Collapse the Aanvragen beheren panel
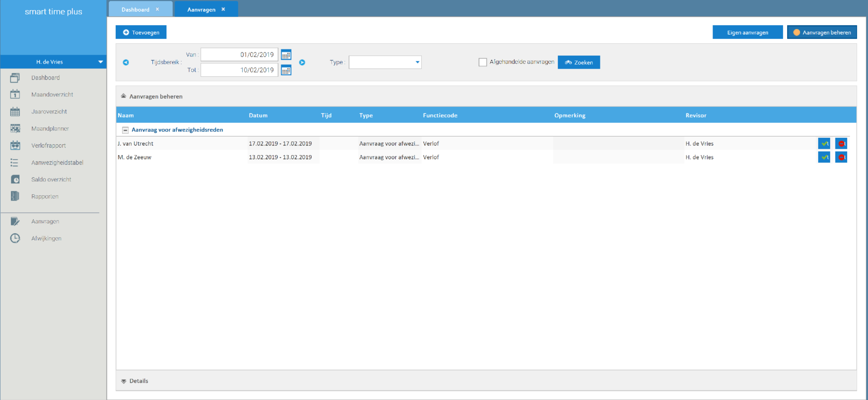Screen dimensions: 868x400 [x=123, y=96]
